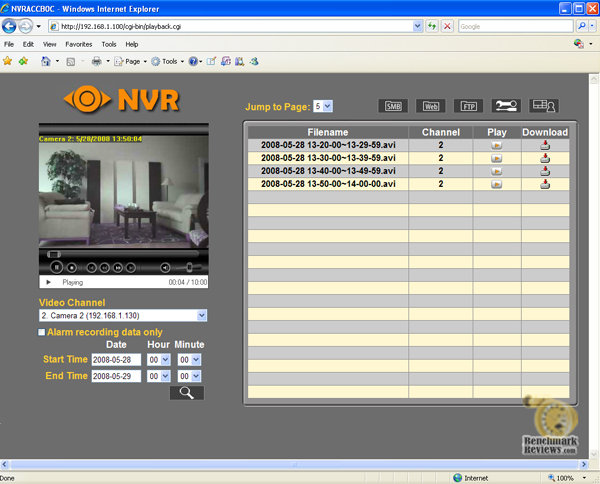Open the wrench system settings icon
Screen dimensions: 600x484
click(x=506, y=106)
